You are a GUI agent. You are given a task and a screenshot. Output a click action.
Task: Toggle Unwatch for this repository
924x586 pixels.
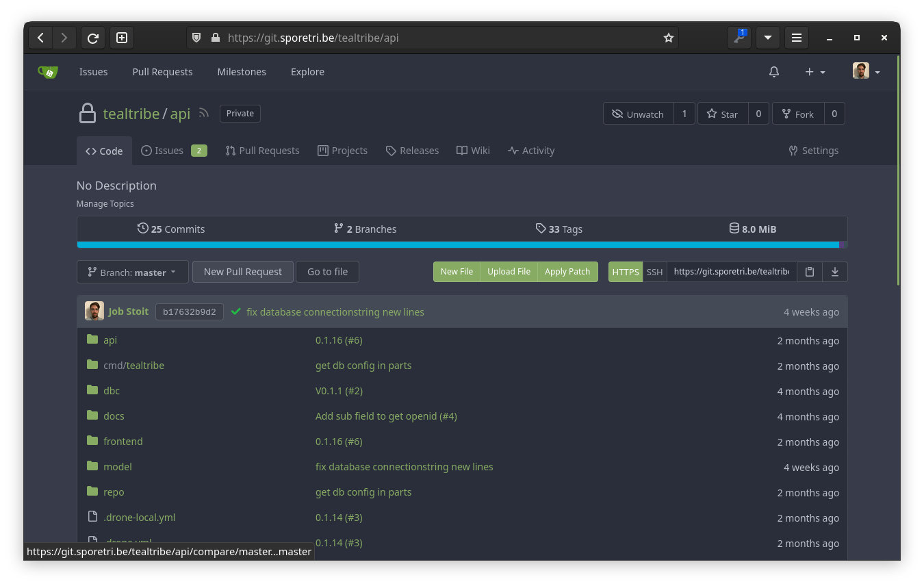click(x=638, y=114)
